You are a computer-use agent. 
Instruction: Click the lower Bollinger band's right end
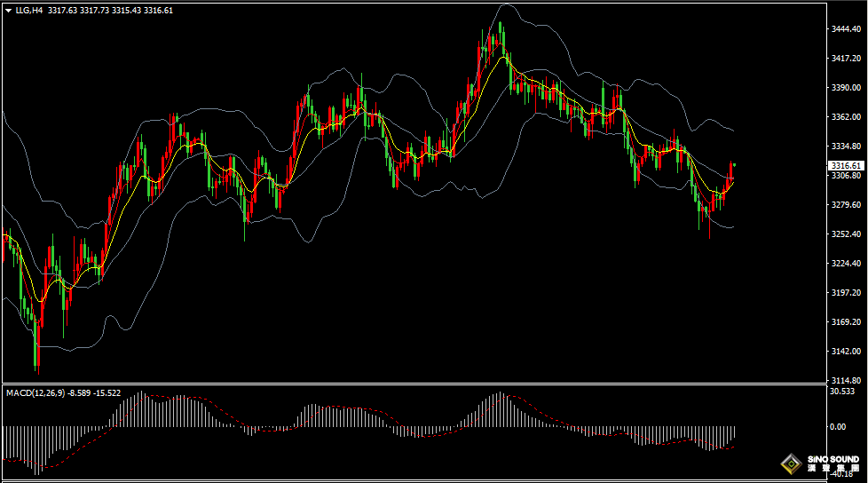(733, 227)
